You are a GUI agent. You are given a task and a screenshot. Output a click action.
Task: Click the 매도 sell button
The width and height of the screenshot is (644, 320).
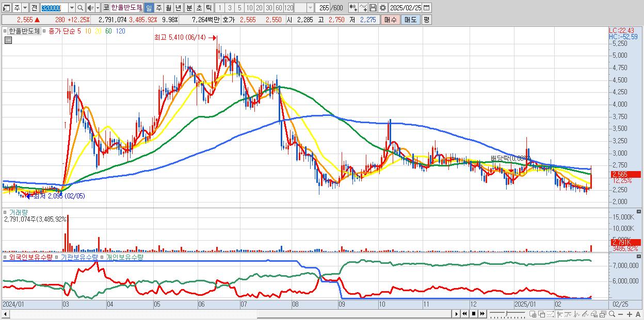tap(411, 20)
